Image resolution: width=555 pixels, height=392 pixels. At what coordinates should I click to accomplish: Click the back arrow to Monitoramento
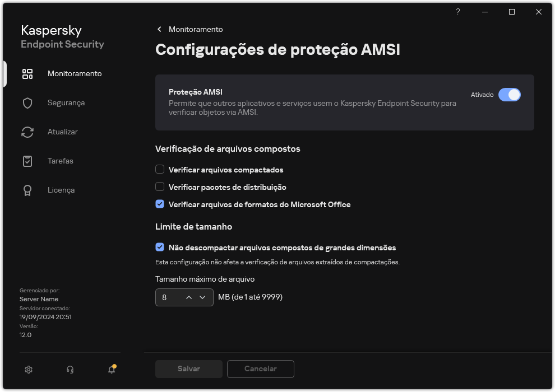pyautogui.click(x=159, y=29)
